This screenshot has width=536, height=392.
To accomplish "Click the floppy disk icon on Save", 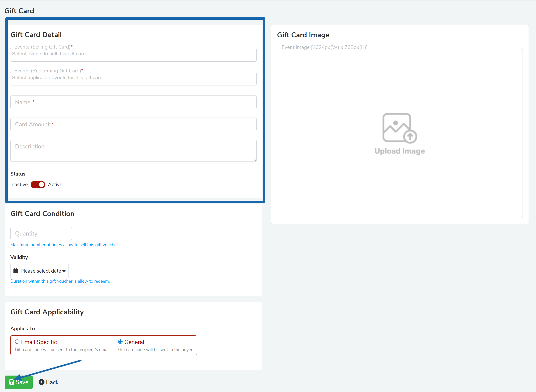I will click(x=11, y=382).
